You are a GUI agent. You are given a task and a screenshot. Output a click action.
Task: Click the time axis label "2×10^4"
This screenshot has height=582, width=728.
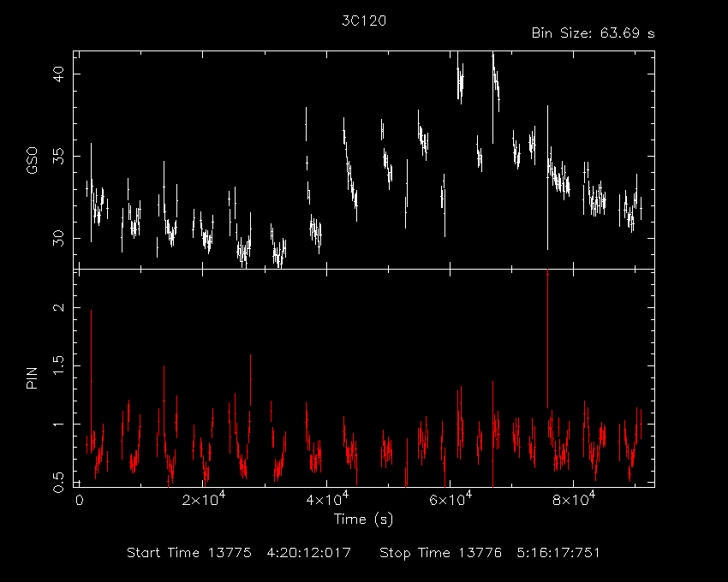[x=203, y=499]
